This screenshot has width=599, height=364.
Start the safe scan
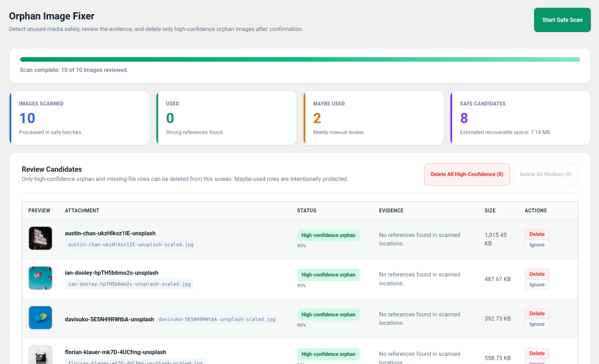562,20
